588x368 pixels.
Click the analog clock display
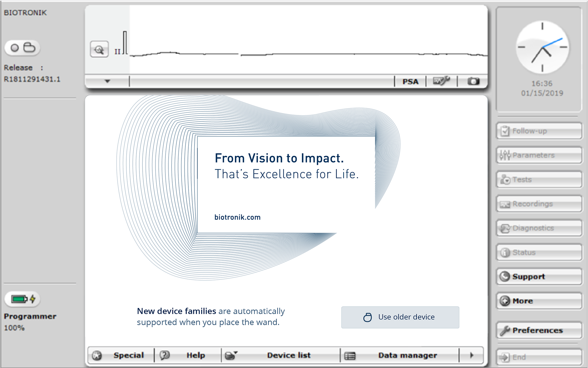[x=542, y=47]
